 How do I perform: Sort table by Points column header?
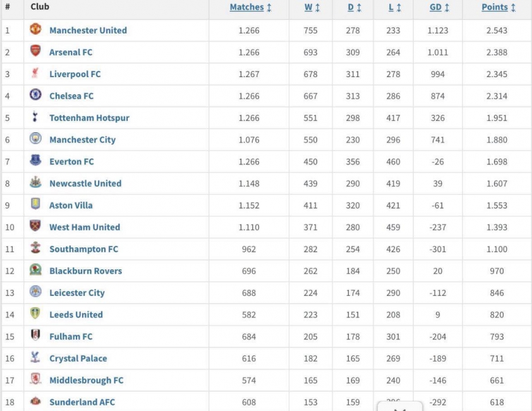[499, 7]
